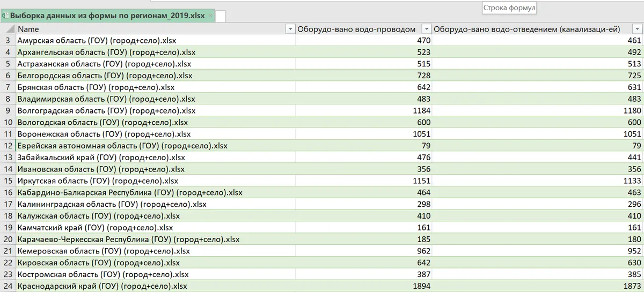Select row header 24
Screen dimensions: 644x292
click(8, 286)
